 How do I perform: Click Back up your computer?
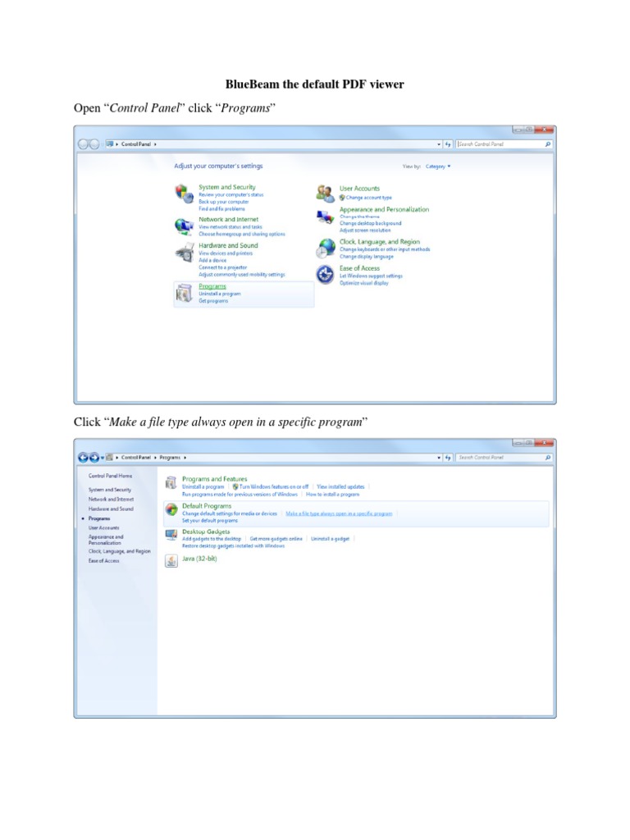(x=224, y=202)
